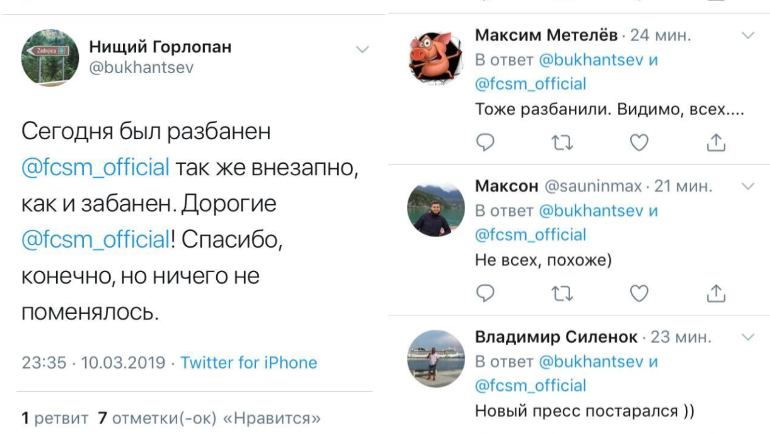
Task: Like the reply from Максон
Action: [x=638, y=293]
